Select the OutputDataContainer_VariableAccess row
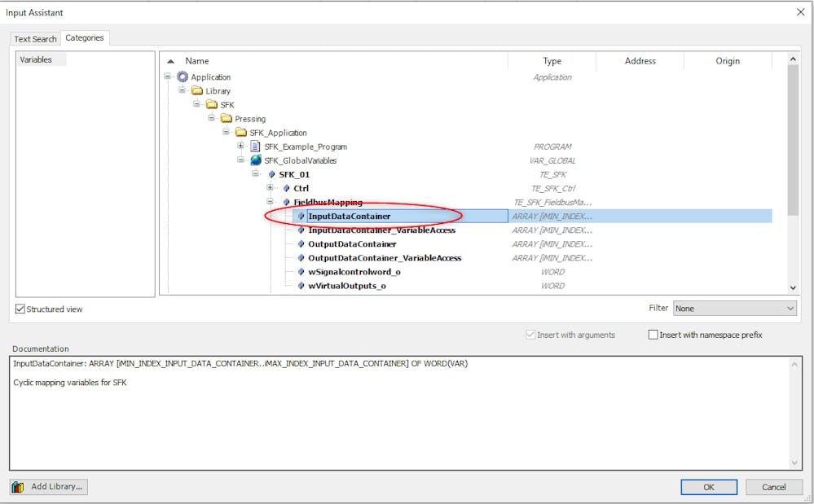 point(385,258)
